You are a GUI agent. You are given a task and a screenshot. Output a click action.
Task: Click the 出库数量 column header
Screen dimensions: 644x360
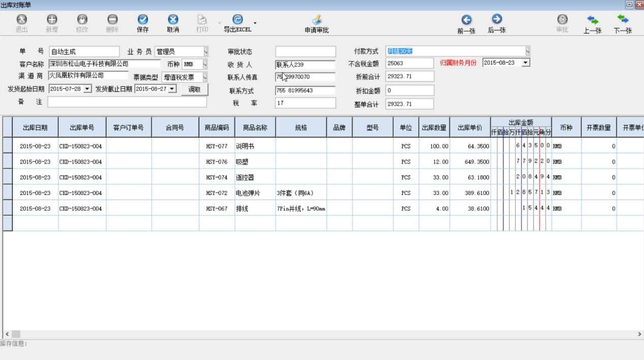(434, 127)
